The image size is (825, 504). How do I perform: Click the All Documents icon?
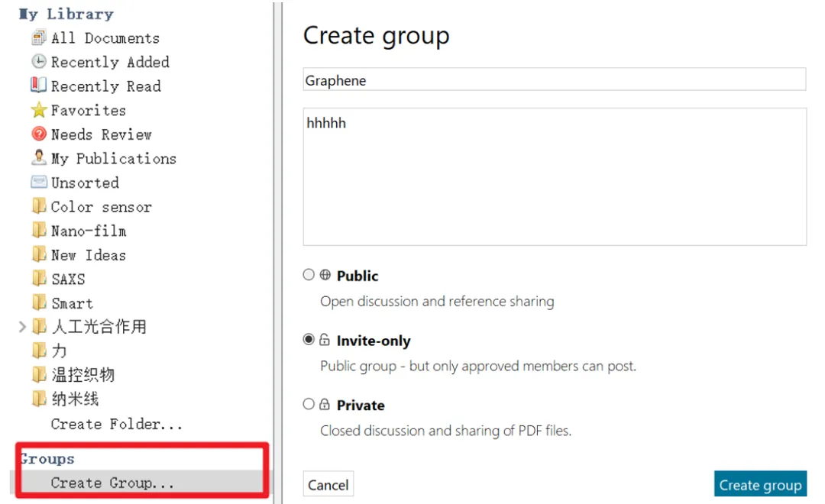[39, 37]
